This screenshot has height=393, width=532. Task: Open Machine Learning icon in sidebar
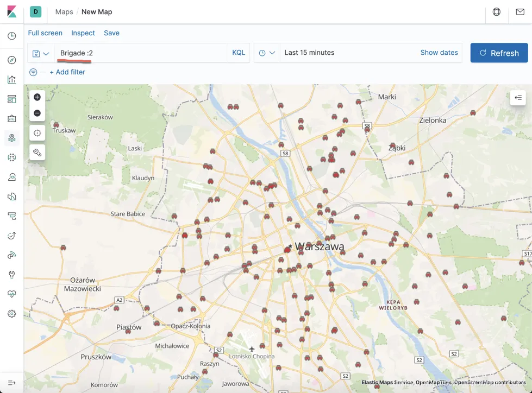click(11, 157)
